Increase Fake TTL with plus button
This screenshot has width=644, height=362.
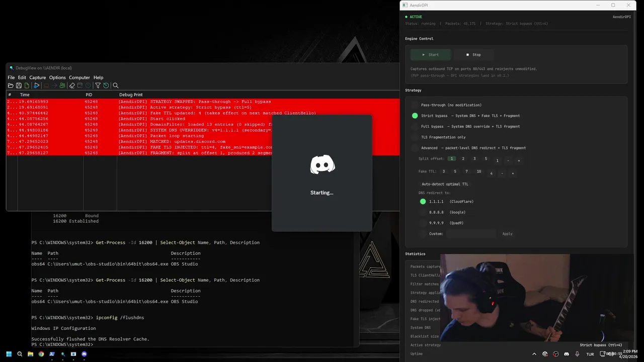(x=513, y=173)
